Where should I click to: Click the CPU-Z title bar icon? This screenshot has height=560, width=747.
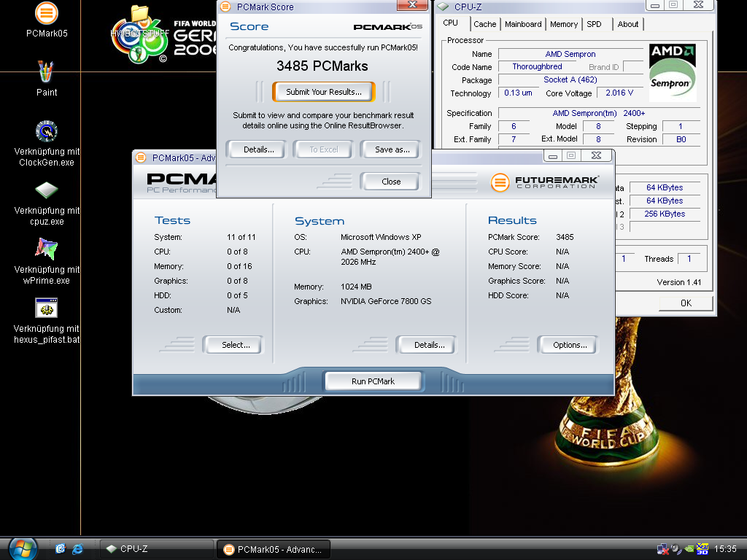pyautogui.click(x=443, y=7)
